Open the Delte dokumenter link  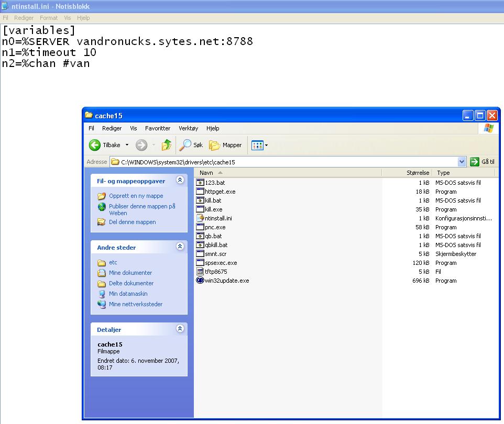point(131,283)
